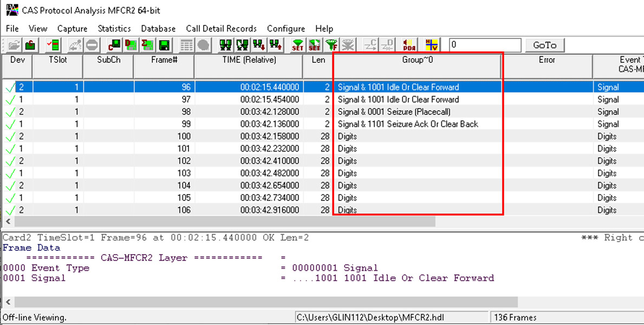Viewport: 644px width, 325px height.
Task: Click the TIME (Relative) column header
Action: point(249,66)
